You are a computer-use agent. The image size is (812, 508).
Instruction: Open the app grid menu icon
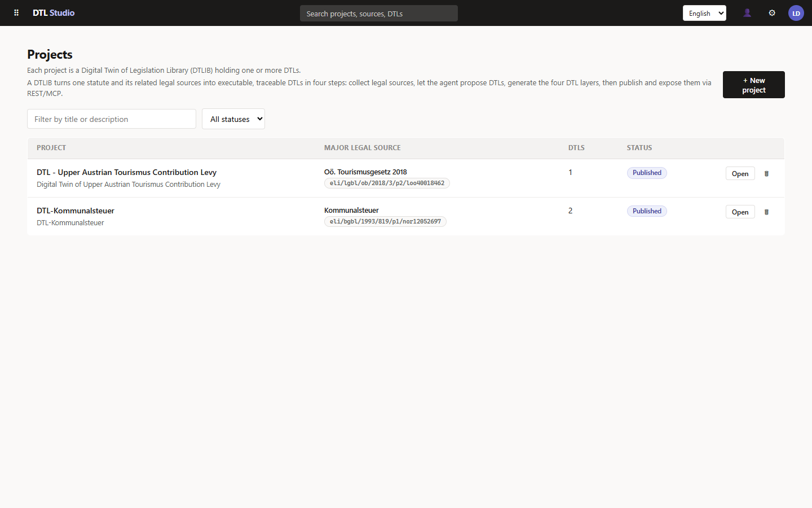16,13
